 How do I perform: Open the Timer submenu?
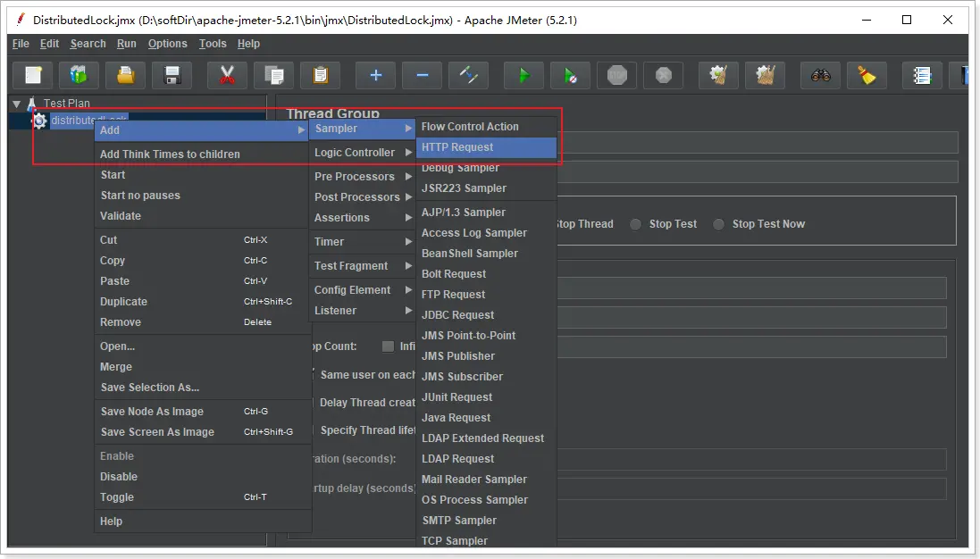363,242
